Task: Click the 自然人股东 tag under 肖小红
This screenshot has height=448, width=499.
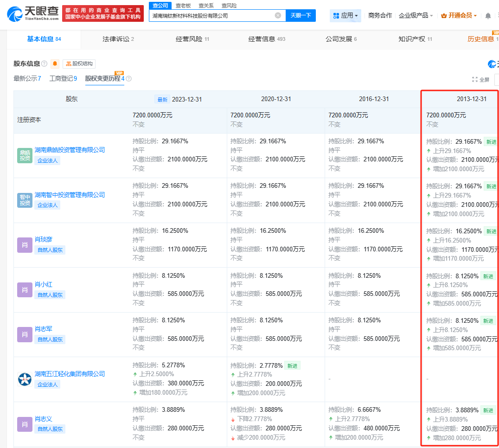Action: [50, 295]
